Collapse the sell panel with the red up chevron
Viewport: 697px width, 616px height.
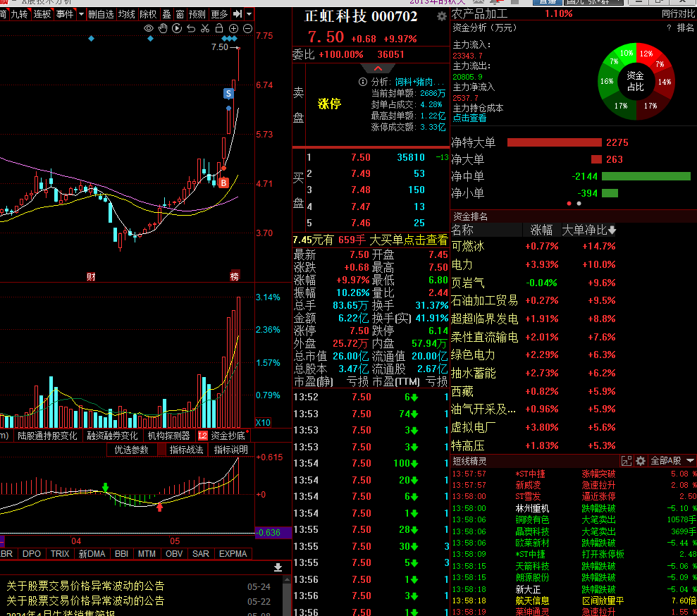378,68
